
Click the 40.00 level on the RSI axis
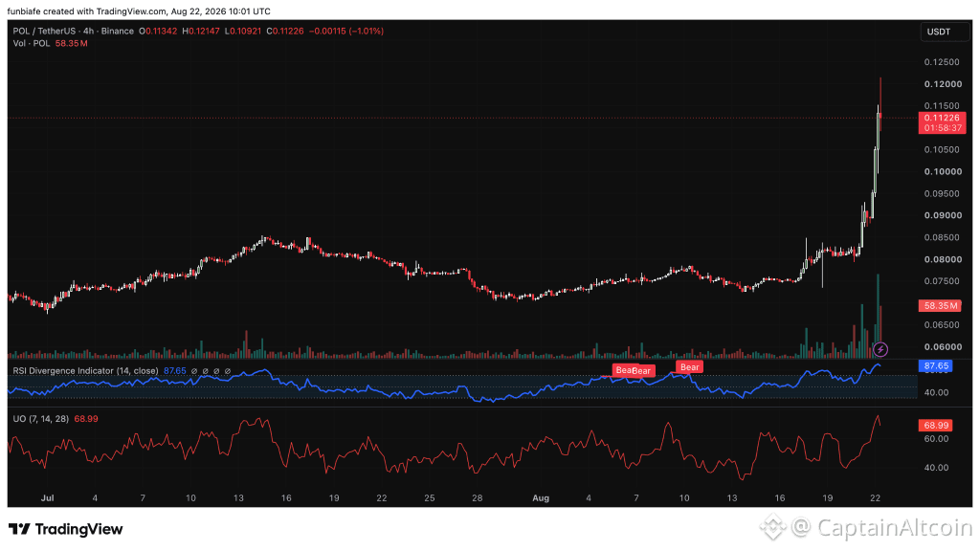pos(936,392)
